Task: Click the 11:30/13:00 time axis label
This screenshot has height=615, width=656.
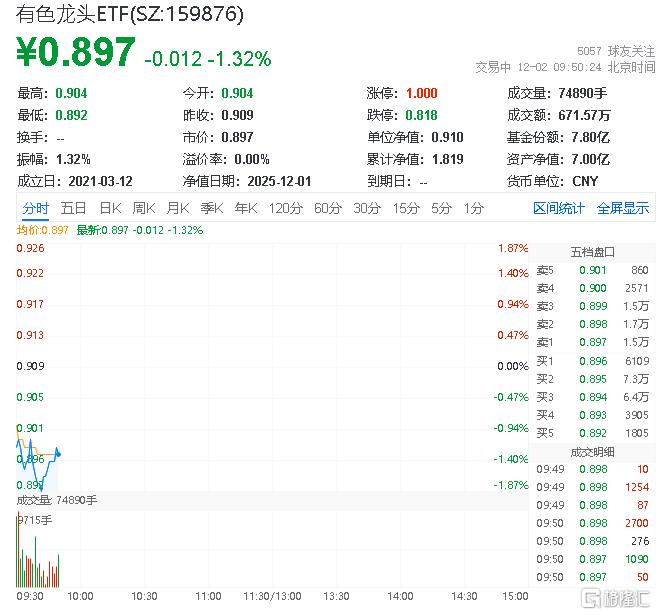Action: 272,596
